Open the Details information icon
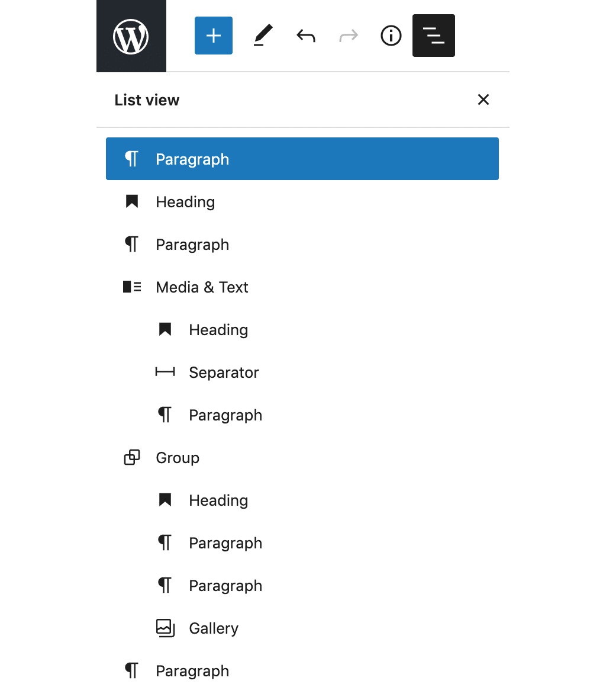Image resolution: width=606 pixels, height=700 pixels. click(391, 36)
